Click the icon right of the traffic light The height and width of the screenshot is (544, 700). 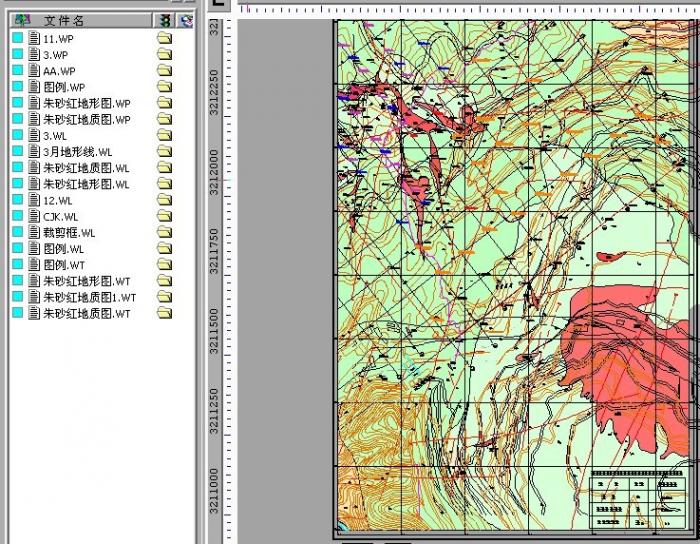(186, 20)
